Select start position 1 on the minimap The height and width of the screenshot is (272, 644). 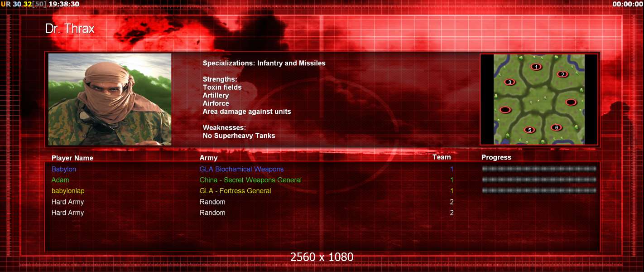click(x=536, y=67)
